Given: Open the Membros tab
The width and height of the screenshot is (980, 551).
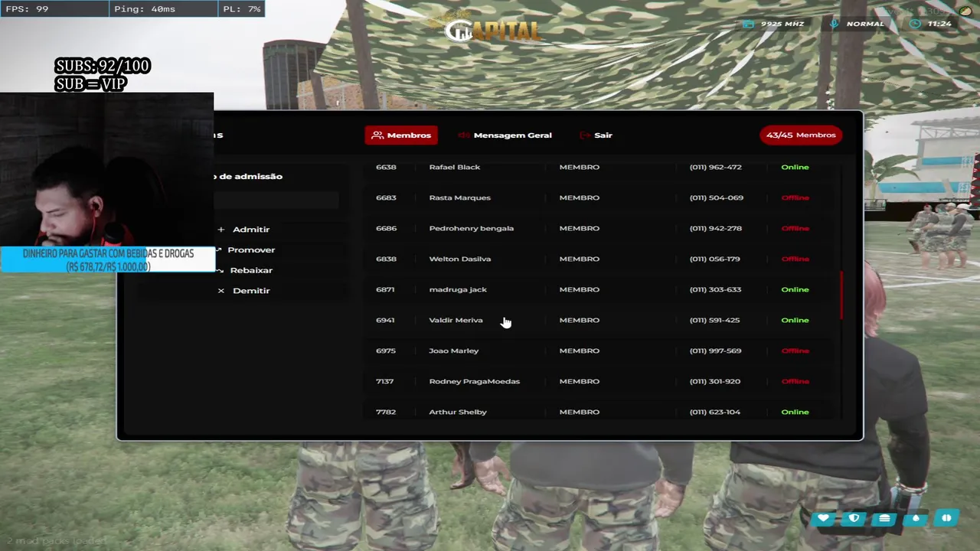Looking at the screenshot, I should click(x=401, y=135).
